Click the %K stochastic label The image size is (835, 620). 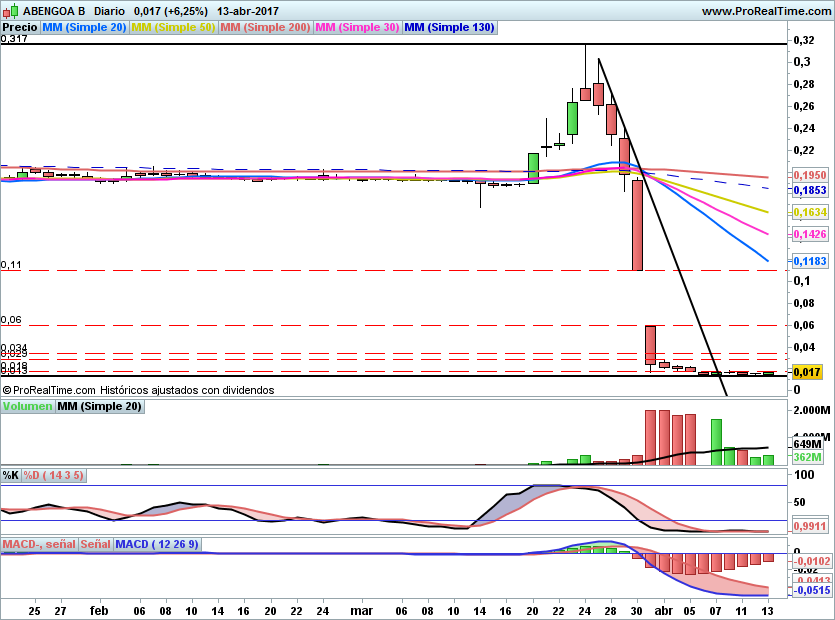click(x=11, y=475)
